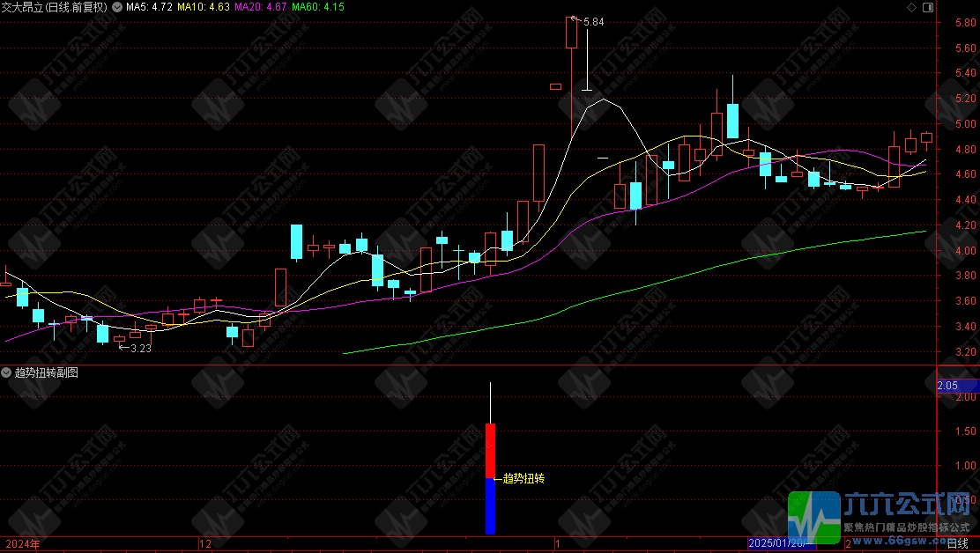
Task: Click the red-blue trend reversal signal bar
Action: click(x=490, y=478)
